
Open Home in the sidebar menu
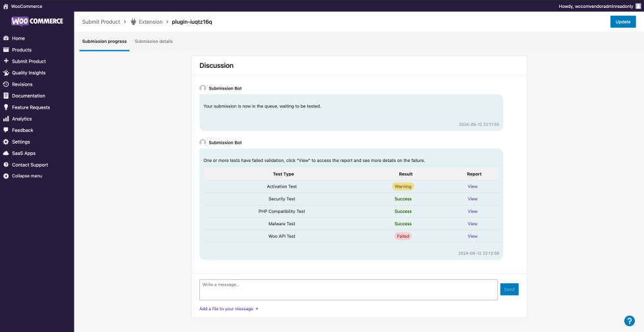[x=18, y=38]
